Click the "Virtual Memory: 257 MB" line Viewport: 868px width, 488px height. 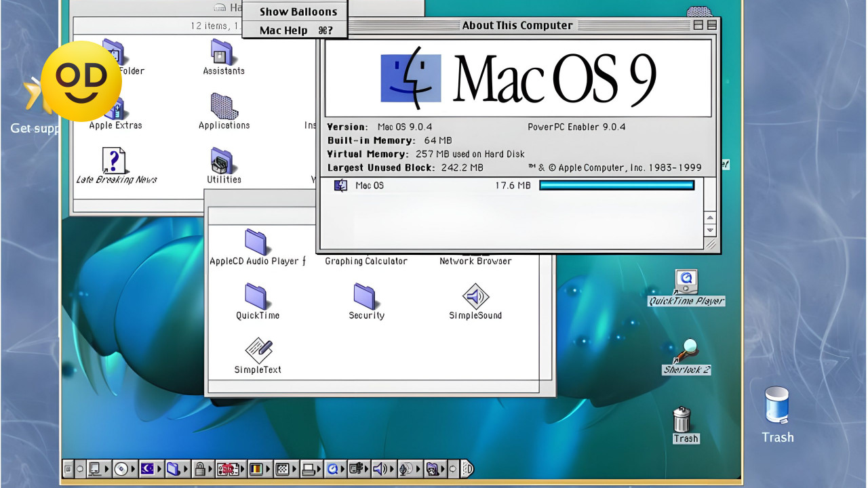coord(426,154)
